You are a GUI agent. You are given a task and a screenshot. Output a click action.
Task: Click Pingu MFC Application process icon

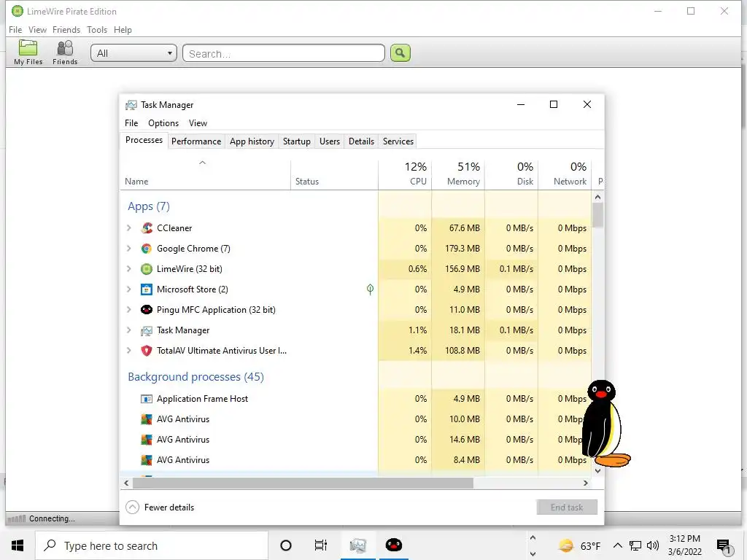click(x=147, y=310)
